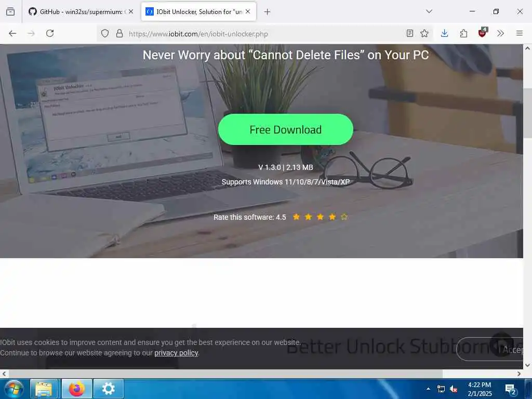Go forward one page
The width and height of the screenshot is (532, 399).
pos(31,33)
